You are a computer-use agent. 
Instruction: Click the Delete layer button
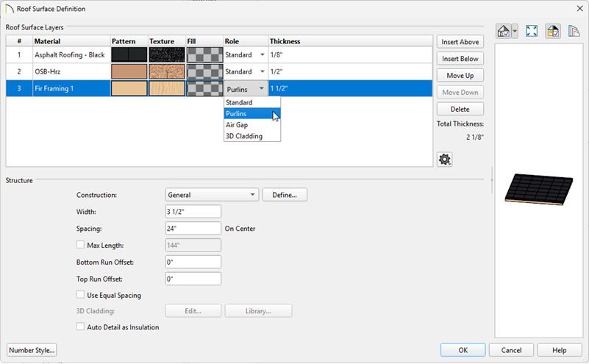[460, 109]
